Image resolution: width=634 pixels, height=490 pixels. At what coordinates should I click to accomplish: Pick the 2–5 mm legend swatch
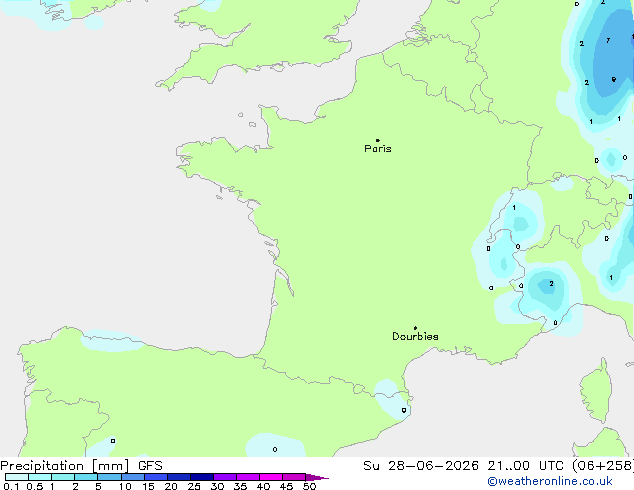pyautogui.click(x=86, y=477)
